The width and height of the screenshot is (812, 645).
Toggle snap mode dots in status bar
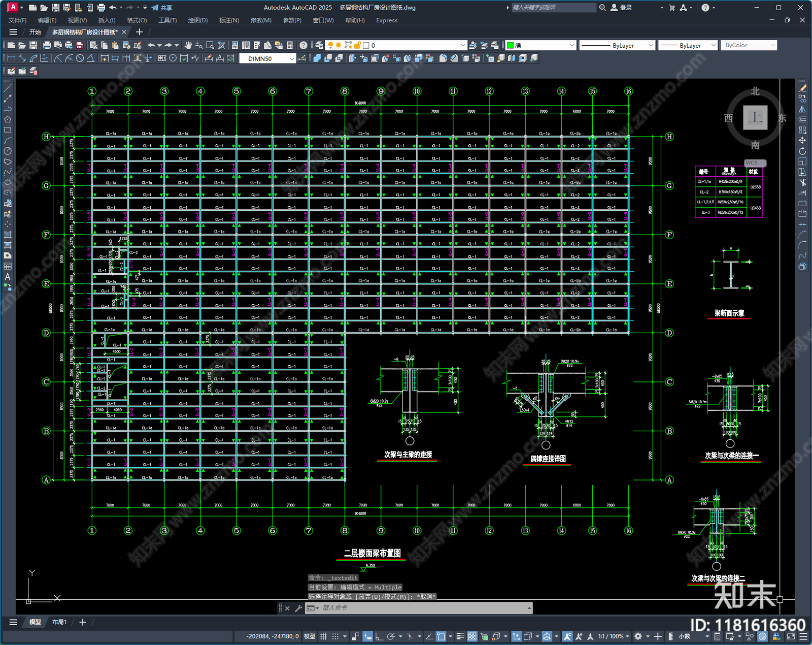click(x=335, y=636)
